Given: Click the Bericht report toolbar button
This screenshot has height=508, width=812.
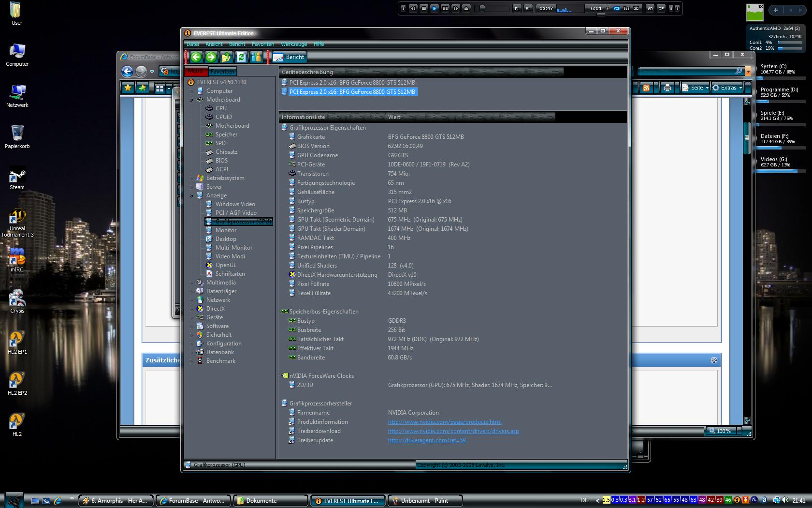Looking at the screenshot, I should [x=289, y=57].
